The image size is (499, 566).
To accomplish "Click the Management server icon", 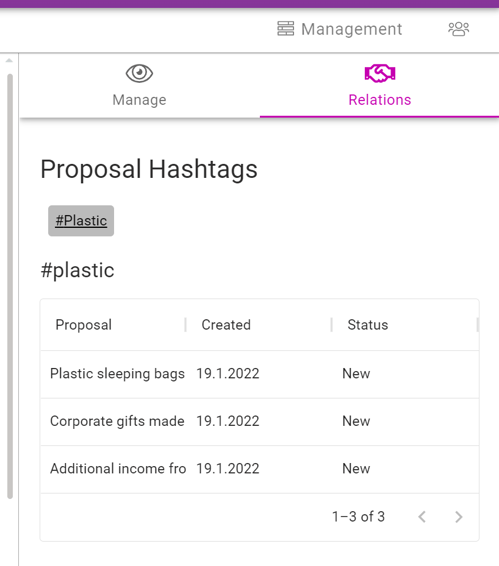I will pos(285,29).
